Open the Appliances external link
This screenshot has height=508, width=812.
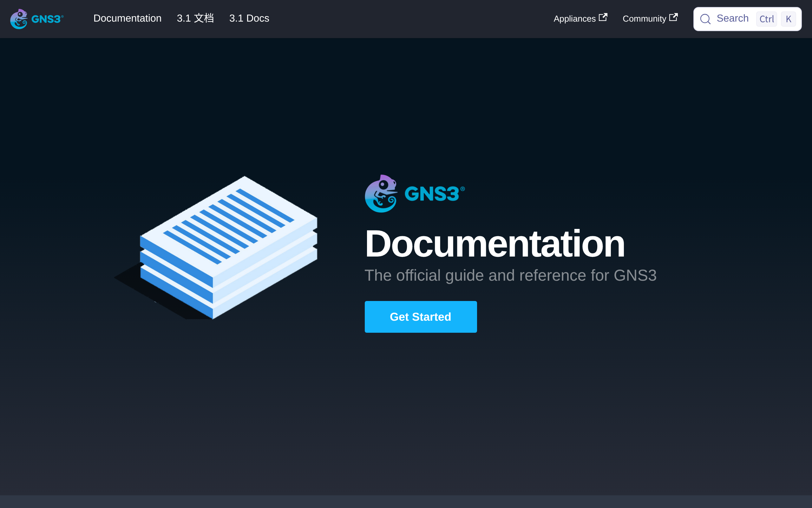point(580,18)
